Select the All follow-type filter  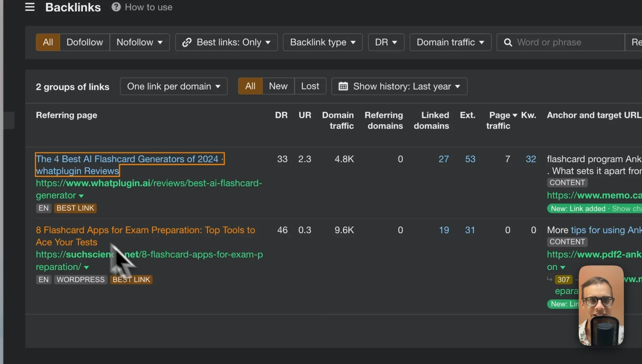click(x=48, y=42)
